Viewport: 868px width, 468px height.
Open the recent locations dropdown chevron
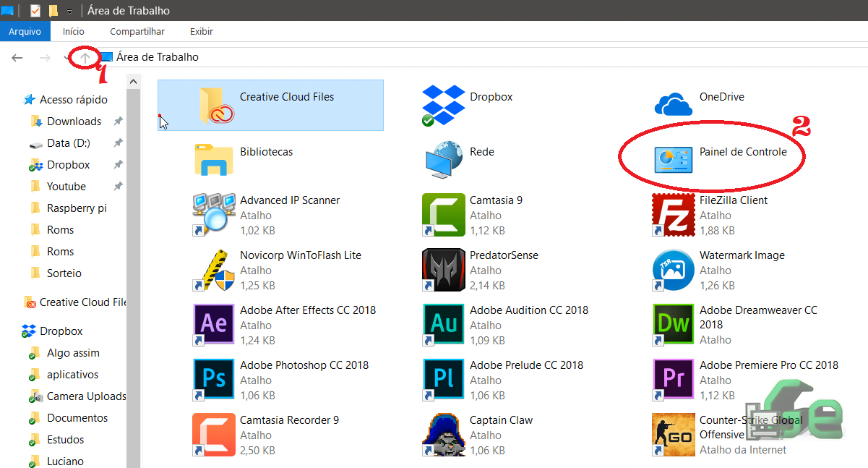pyautogui.click(x=65, y=57)
